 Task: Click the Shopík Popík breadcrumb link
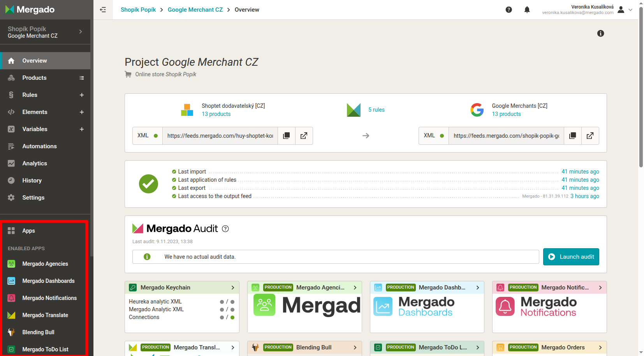click(x=138, y=10)
